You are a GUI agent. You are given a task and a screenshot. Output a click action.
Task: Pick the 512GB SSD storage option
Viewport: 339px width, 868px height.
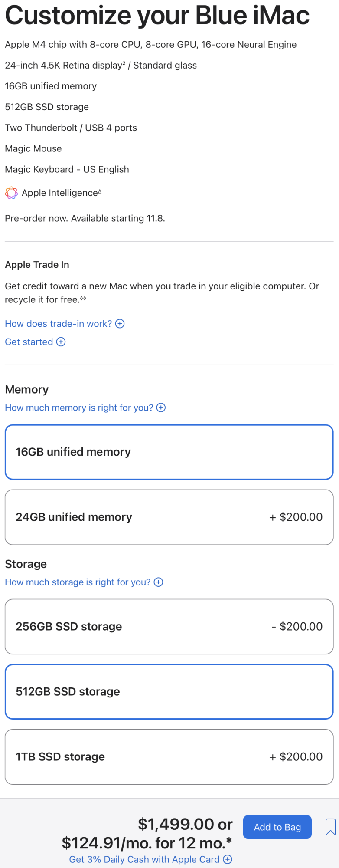tap(169, 692)
